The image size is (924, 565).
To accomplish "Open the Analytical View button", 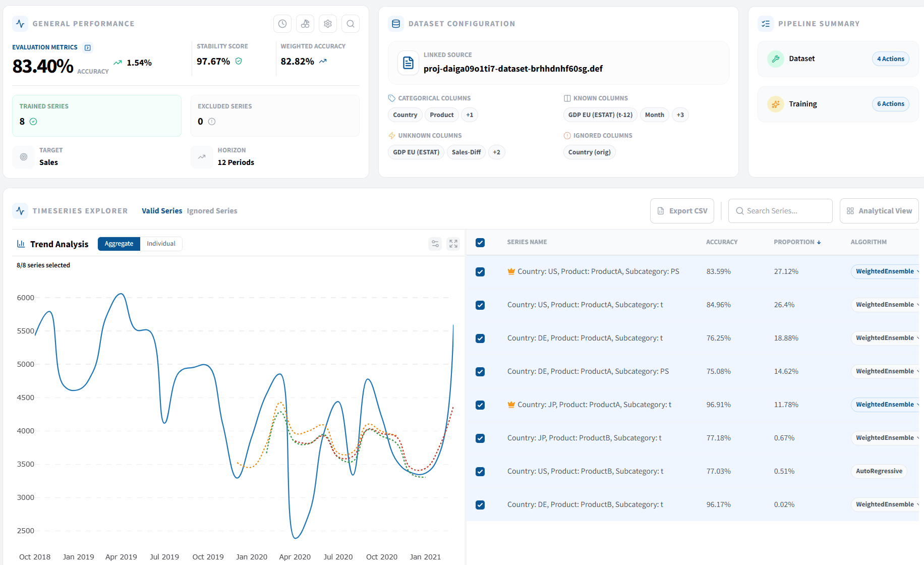I will click(x=879, y=211).
